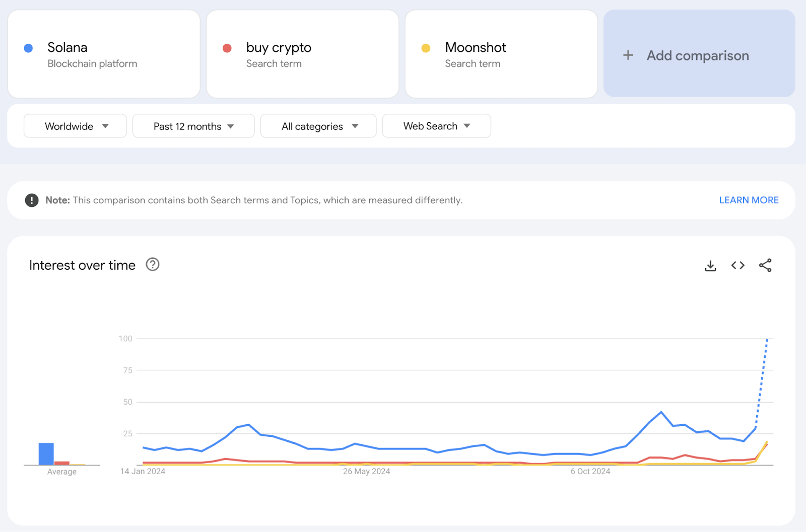Click the 75 y-axis label
This screenshot has width=806, height=532.
tap(127, 370)
